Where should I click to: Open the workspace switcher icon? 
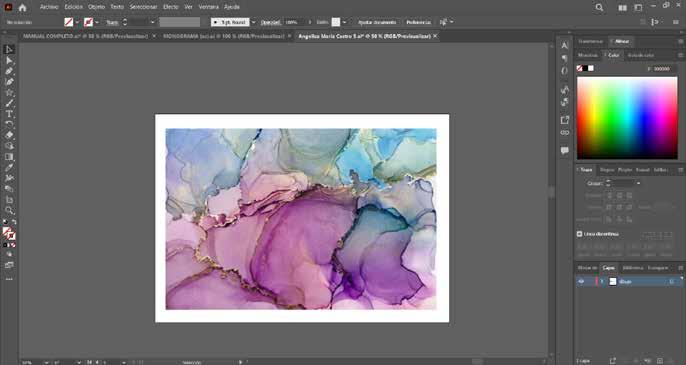tap(638, 8)
